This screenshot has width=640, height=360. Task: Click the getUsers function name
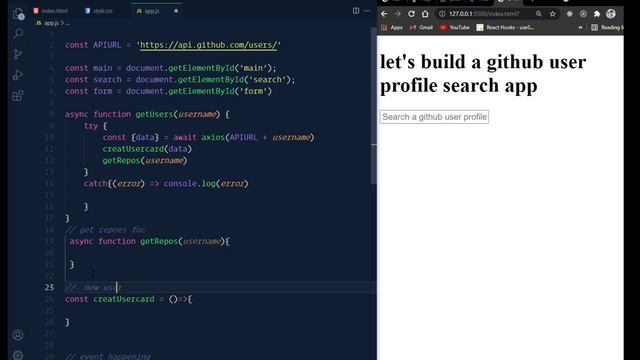point(154,114)
